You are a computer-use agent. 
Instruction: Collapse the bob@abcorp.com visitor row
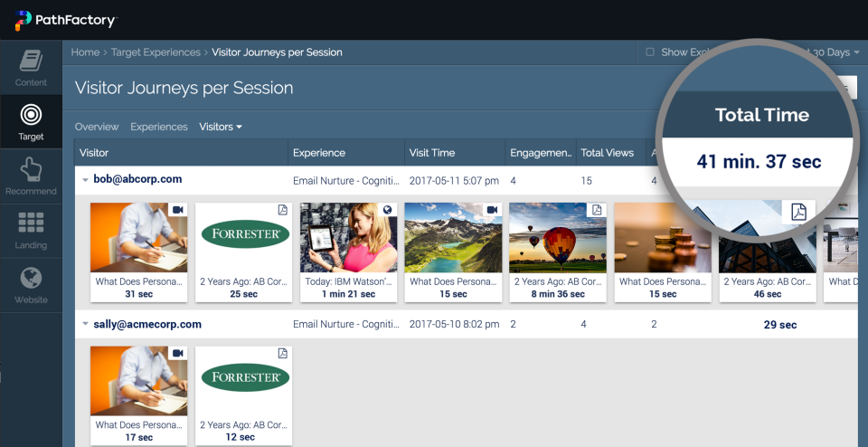85,180
